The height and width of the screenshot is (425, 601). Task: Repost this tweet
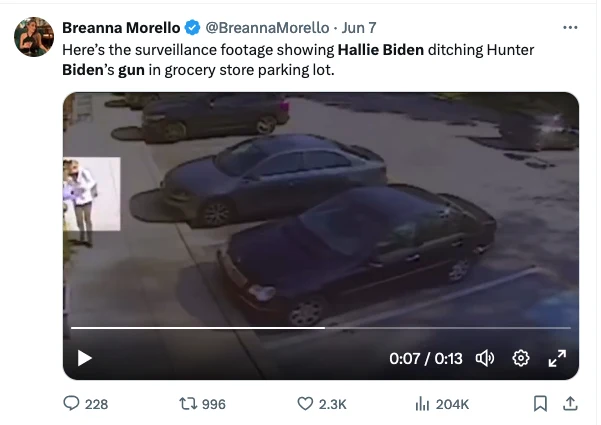(x=188, y=404)
